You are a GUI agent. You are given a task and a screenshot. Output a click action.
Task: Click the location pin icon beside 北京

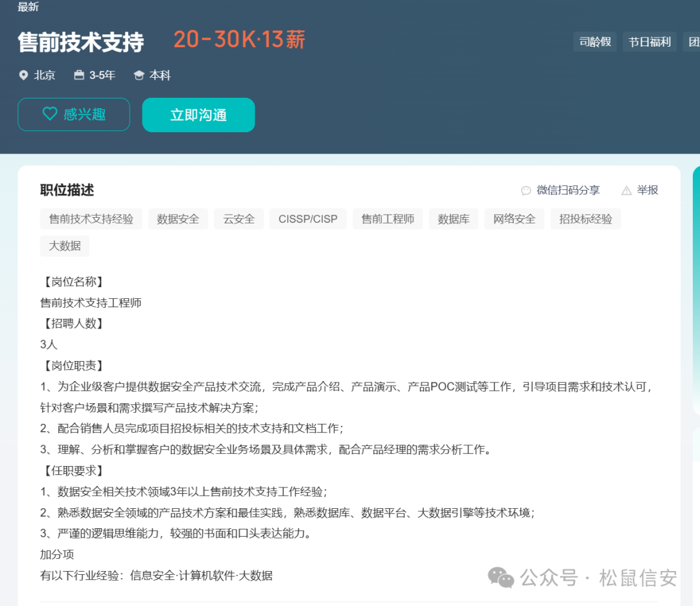tap(23, 75)
